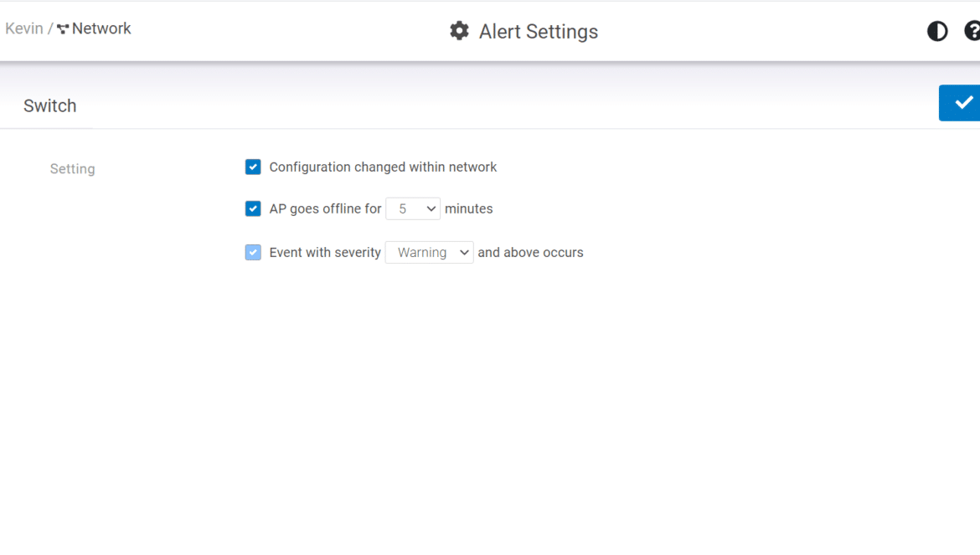Select the Switch tab
Screen dimensions: 980x555
[x=50, y=105]
